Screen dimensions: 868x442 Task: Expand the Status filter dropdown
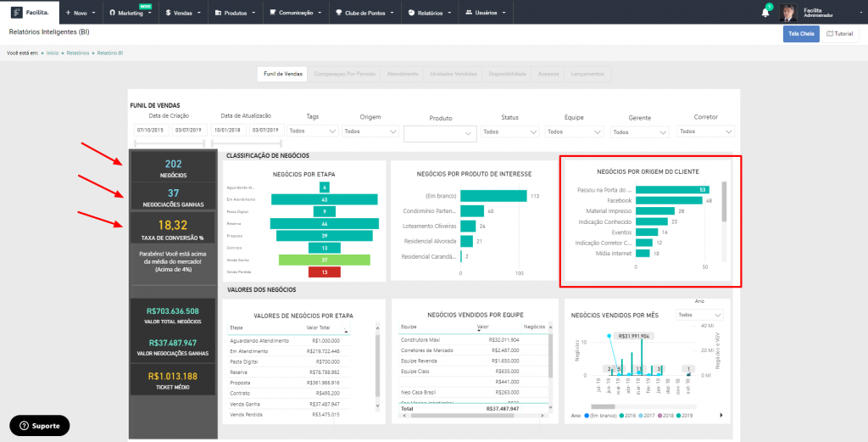click(509, 131)
